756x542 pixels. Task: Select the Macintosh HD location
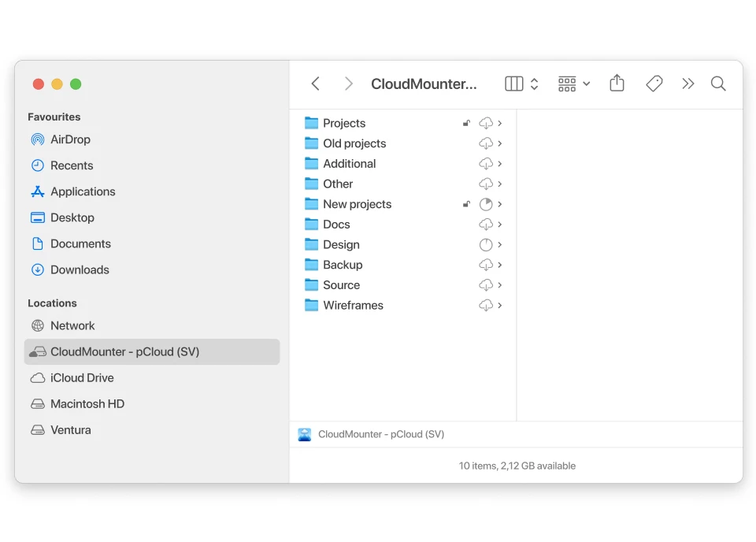click(x=87, y=403)
